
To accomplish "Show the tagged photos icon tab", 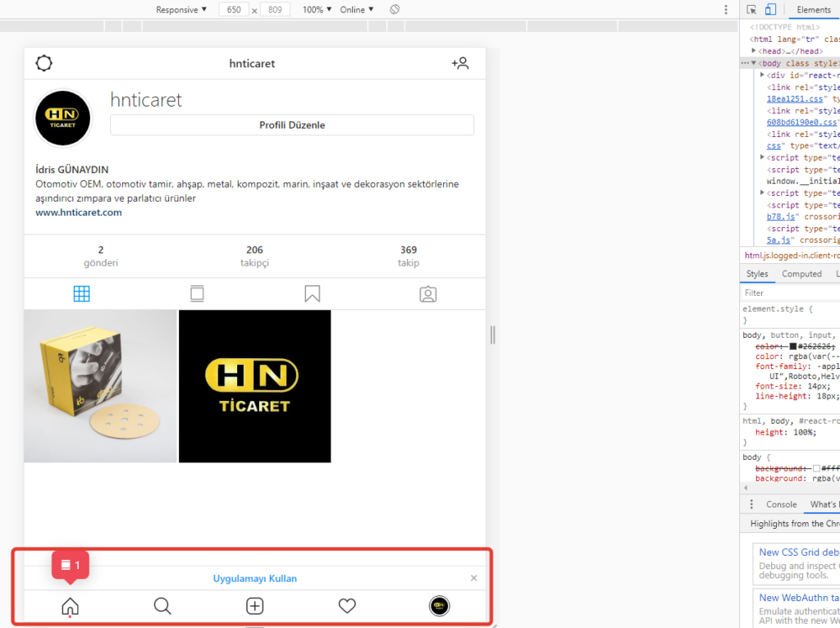I will point(427,294).
